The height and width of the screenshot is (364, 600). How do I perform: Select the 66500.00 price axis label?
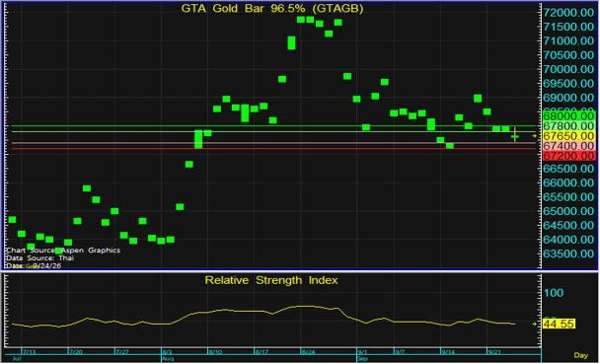568,169
